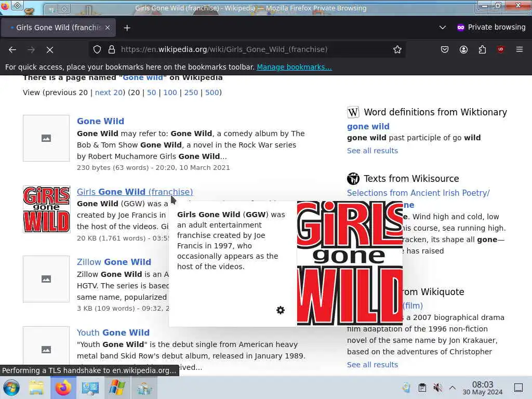Show site security lock information
532x399 pixels.
tap(112, 49)
